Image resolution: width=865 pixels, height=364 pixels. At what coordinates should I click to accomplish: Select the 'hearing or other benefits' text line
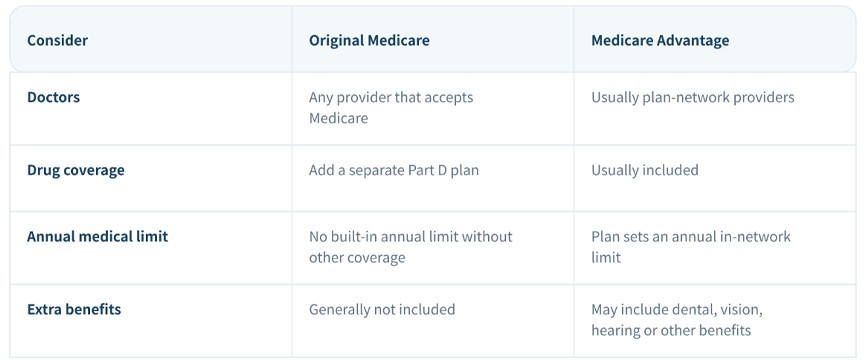671,330
